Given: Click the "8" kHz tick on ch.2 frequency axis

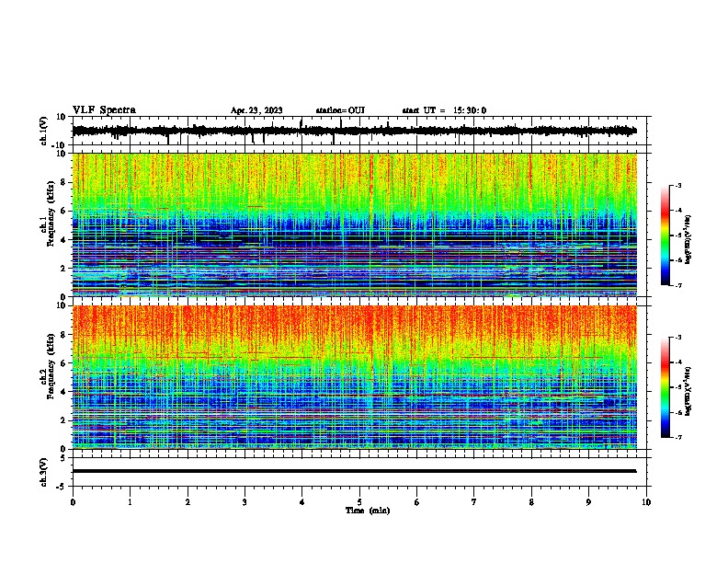Looking at the screenshot, I should pyautogui.click(x=63, y=335).
